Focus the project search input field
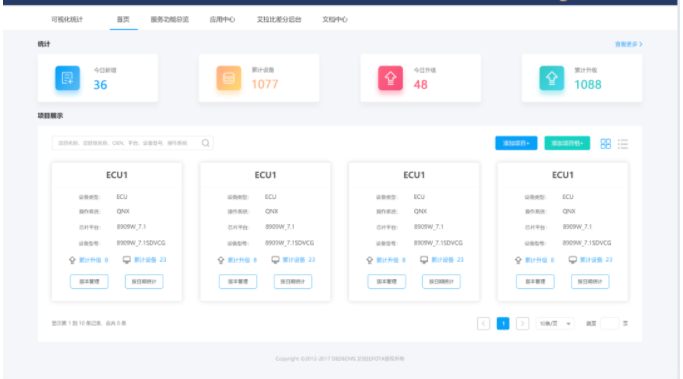 pyautogui.click(x=126, y=143)
